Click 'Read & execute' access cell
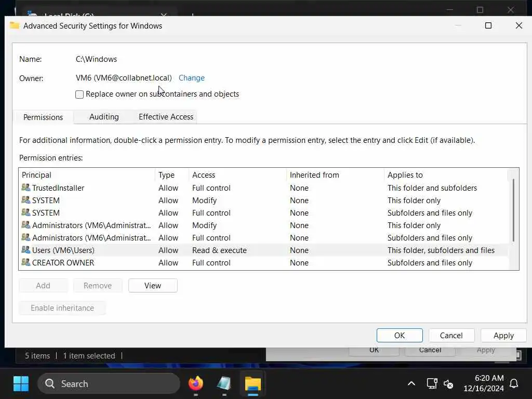 click(x=219, y=250)
